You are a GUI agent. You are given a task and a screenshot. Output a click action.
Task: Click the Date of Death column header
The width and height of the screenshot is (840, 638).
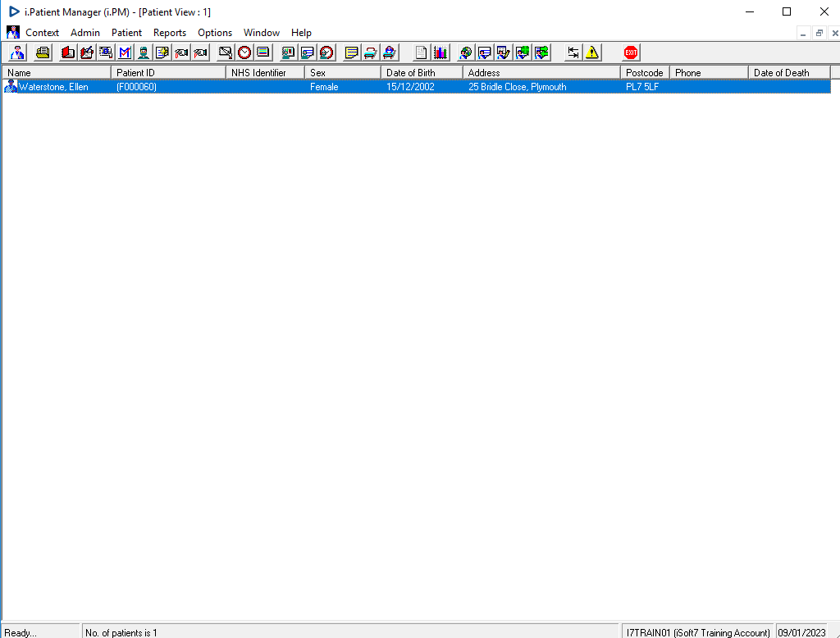[789, 72]
